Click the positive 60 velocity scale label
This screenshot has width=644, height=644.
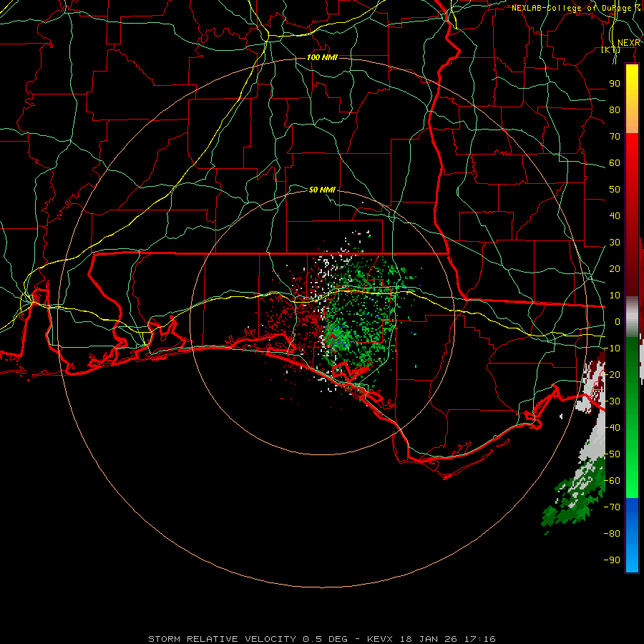coord(615,163)
